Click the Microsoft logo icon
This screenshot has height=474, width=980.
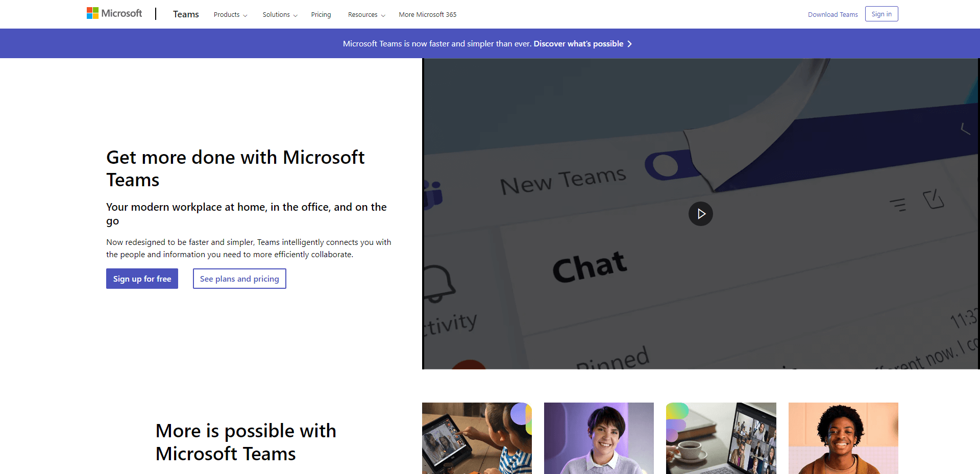click(92, 13)
